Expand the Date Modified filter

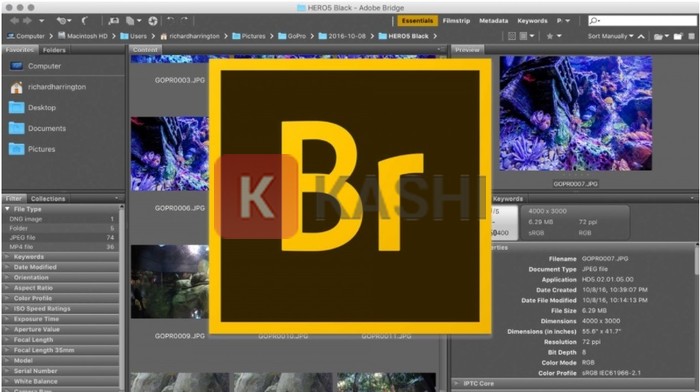[x=61, y=267]
